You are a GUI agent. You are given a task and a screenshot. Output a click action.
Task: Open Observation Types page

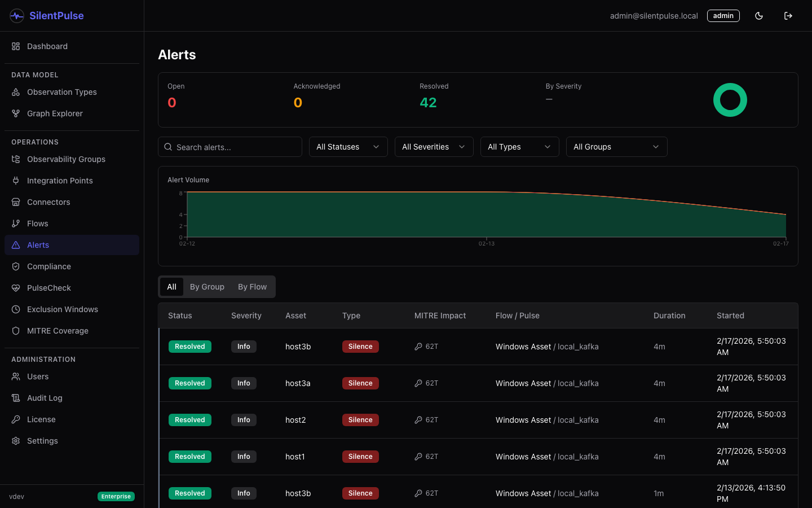pos(72,92)
